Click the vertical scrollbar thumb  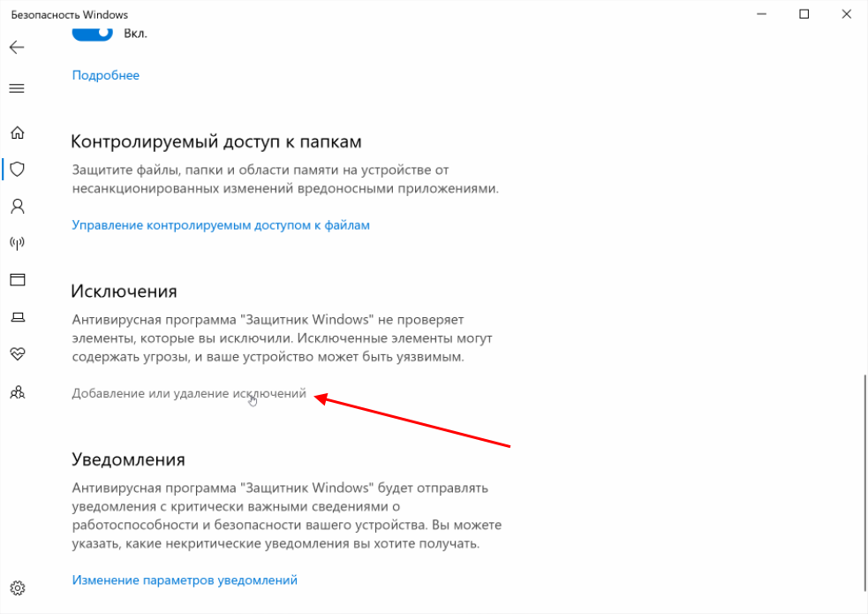pos(864,482)
